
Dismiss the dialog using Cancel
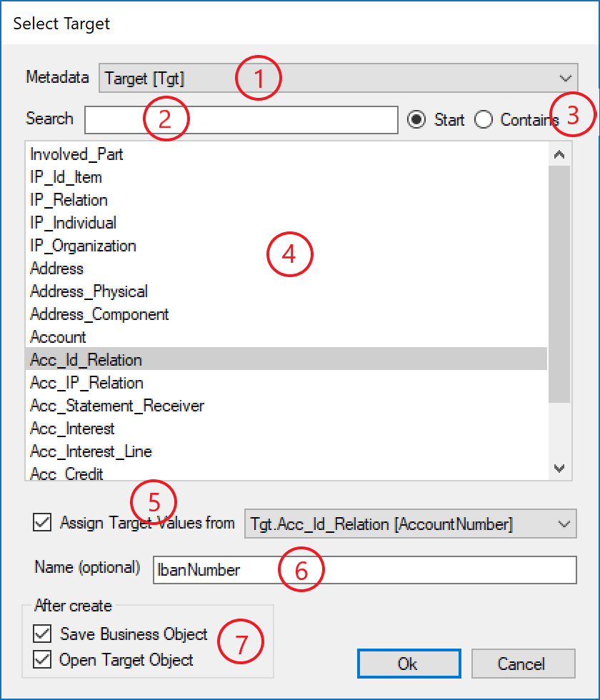pyautogui.click(x=523, y=663)
